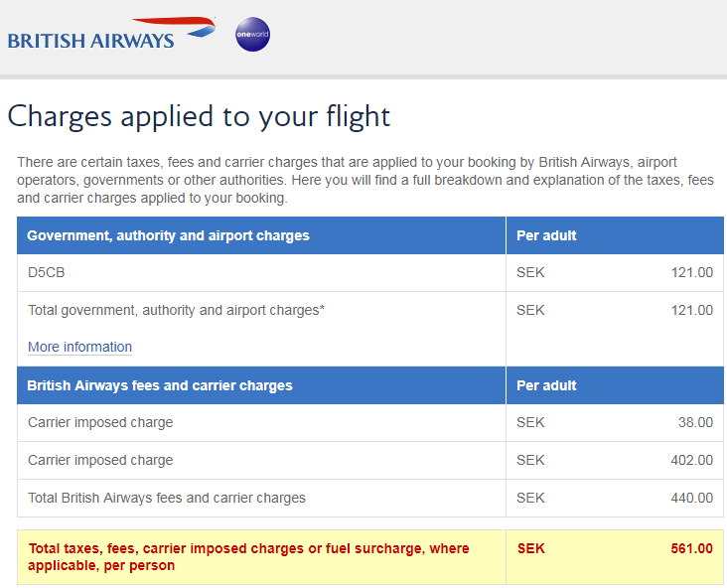Image resolution: width=727 pixels, height=588 pixels.
Task: Click the oneworld alliance round logo
Action: click(252, 35)
